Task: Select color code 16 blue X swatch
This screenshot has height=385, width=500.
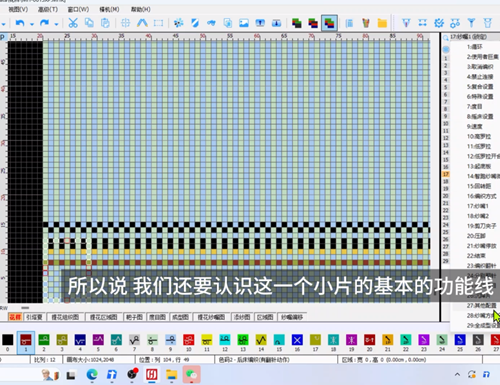Action: click(297, 340)
